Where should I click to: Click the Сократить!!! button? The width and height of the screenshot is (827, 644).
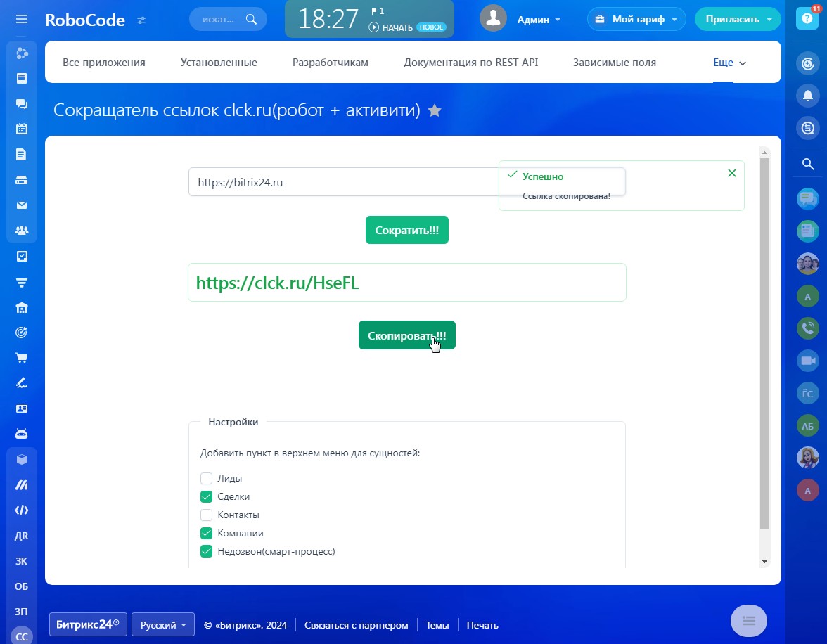click(x=407, y=230)
